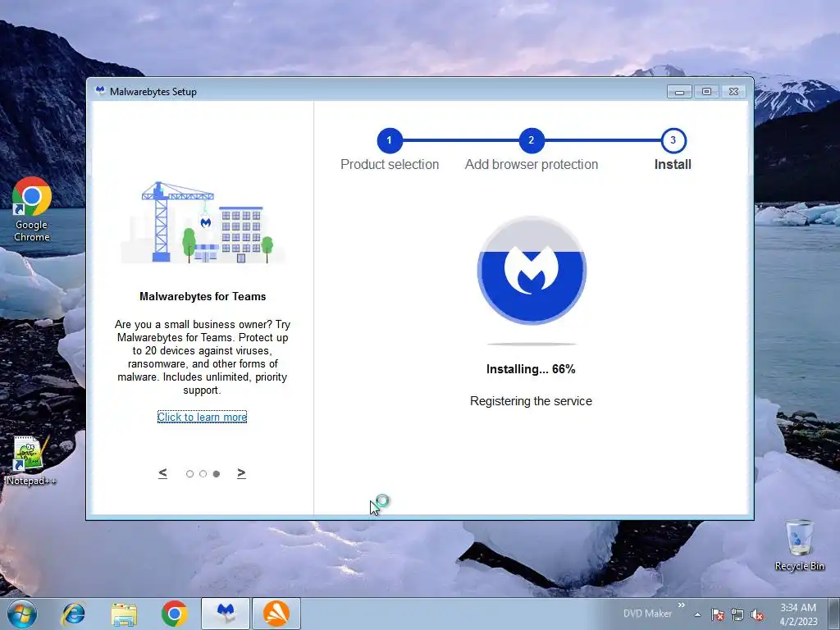Click step 1 Product selection circle
The height and width of the screenshot is (630, 840).
pos(390,140)
